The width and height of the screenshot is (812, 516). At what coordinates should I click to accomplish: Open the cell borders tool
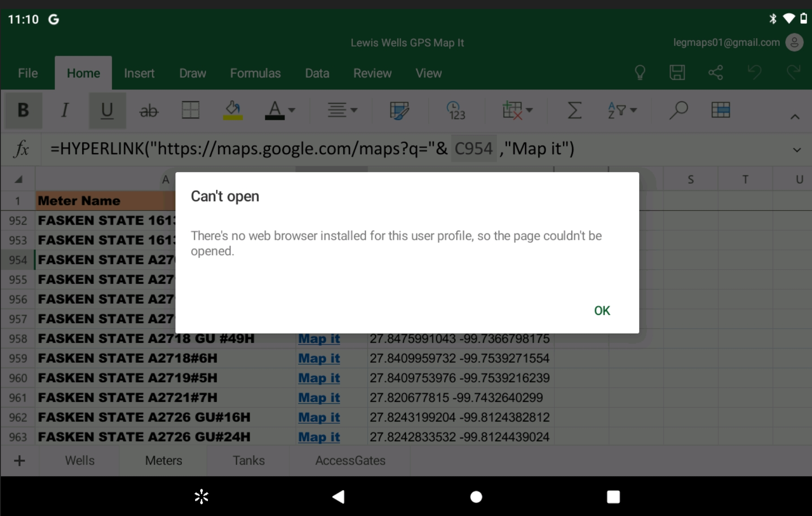[x=190, y=110]
